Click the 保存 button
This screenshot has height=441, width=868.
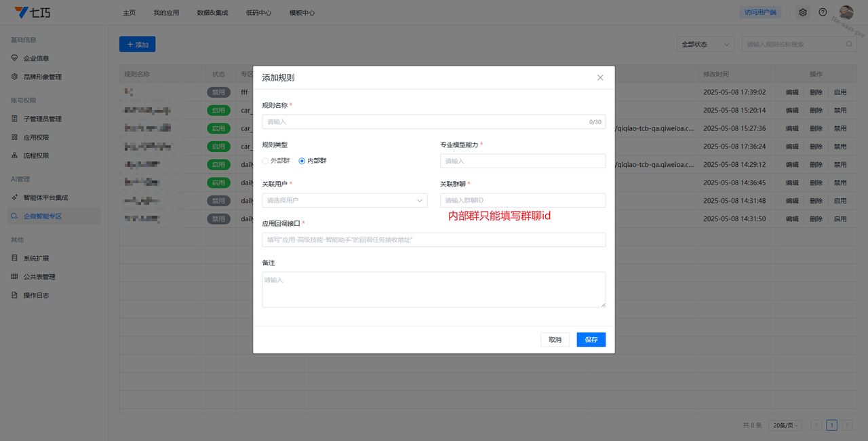coord(591,340)
